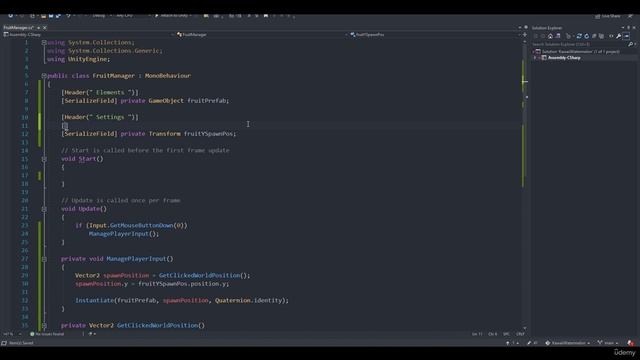Open the fruitYSpawnPos member navigation dropdown
This screenshot has width=640, height=360.
tap(435, 35)
